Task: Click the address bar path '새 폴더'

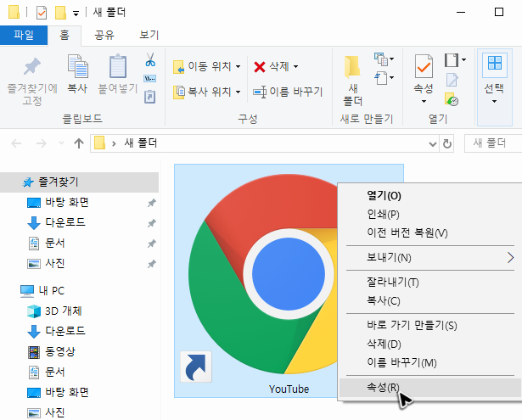Action: coord(141,143)
